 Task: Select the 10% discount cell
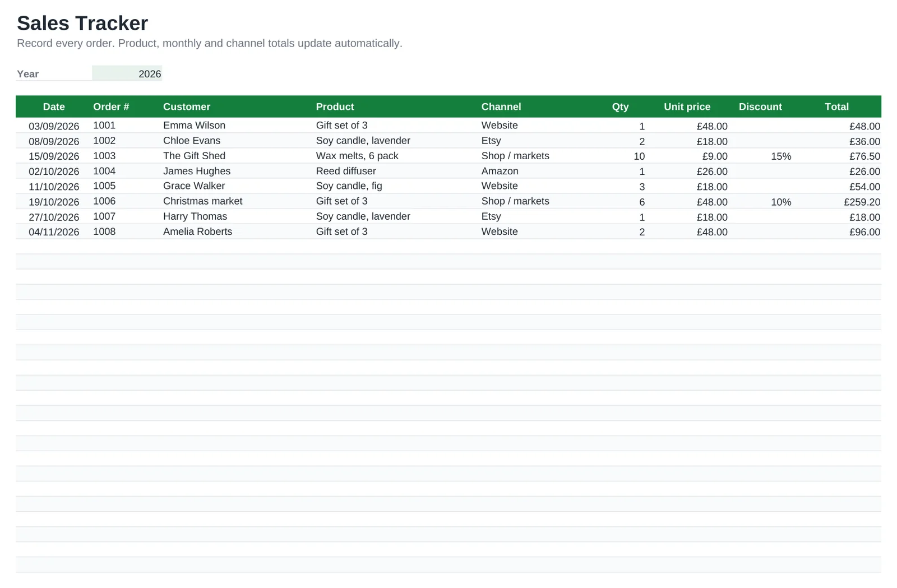click(x=781, y=202)
